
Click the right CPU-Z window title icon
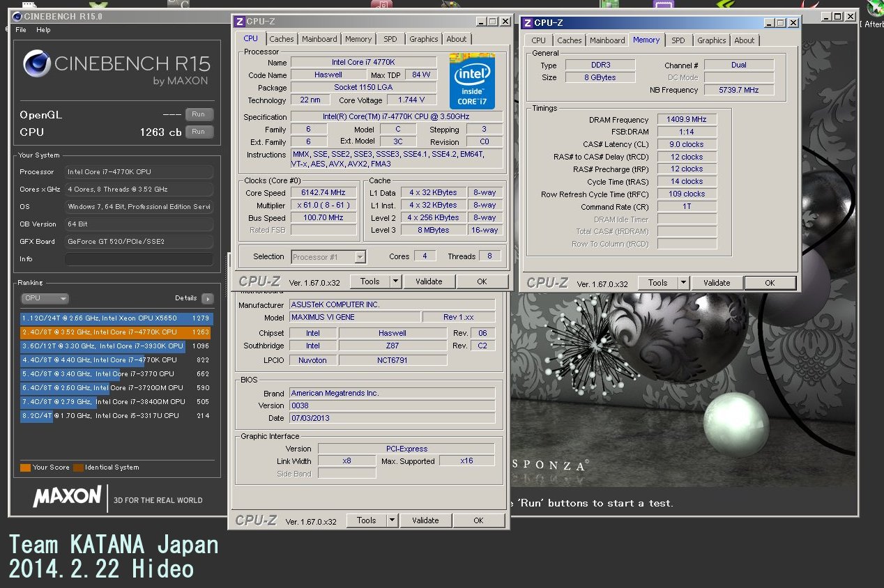(528, 23)
